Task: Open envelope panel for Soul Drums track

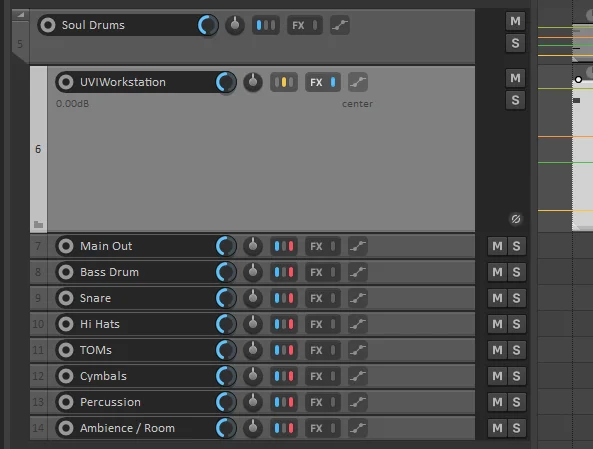Action: pyautogui.click(x=340, y=25)
